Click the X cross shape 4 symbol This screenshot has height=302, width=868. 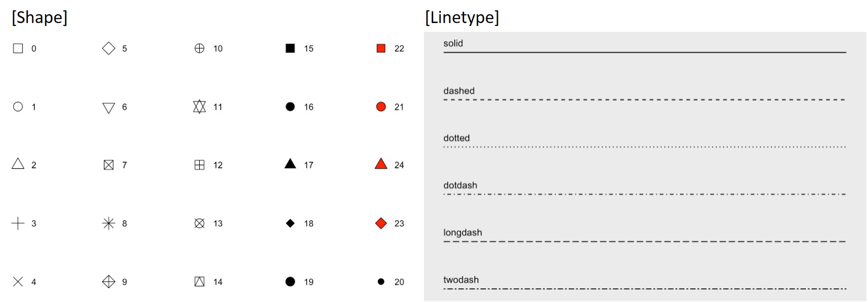point(18,282)
